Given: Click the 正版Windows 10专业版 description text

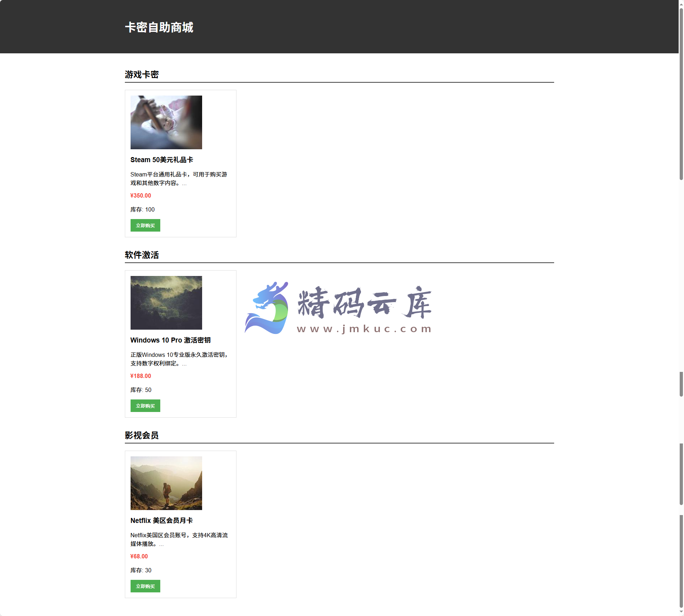Looking at the screenshot, I should click(x=179, y=359).
